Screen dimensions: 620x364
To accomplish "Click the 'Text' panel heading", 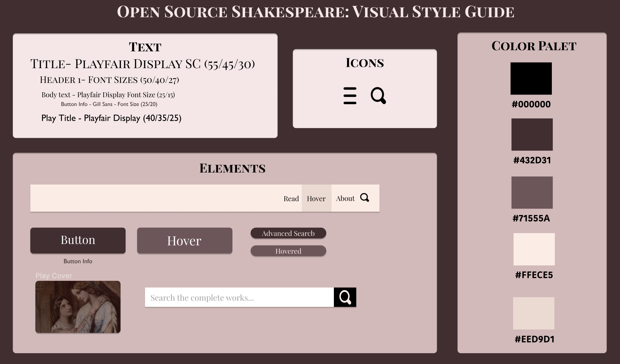I will 145,47.
